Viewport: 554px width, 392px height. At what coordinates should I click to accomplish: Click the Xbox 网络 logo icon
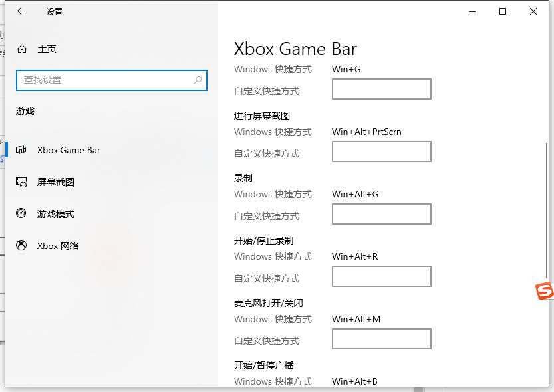point(22,246)
